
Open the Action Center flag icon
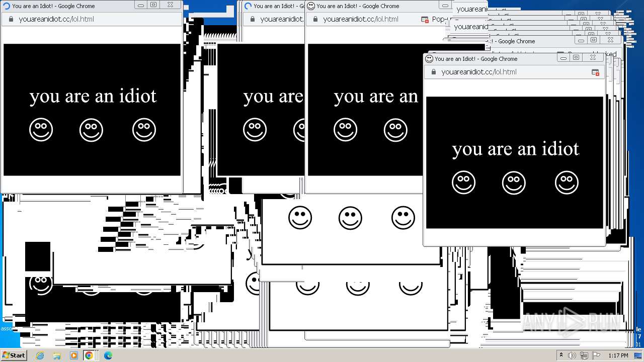point(596,355)
